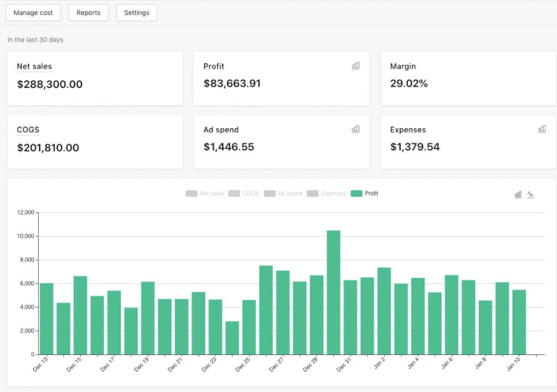Click the bar chart icon on Profit card
Screen dimensions: 557x392
pos(356,66)
